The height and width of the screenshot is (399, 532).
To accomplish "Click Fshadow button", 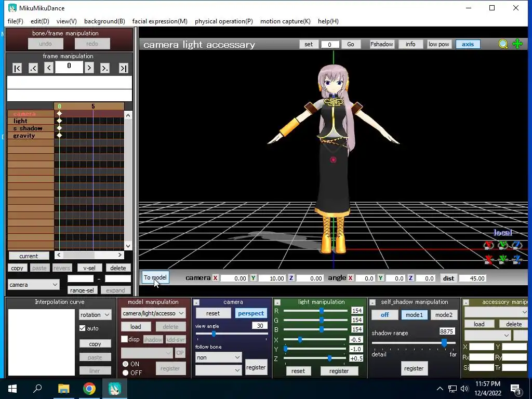I will tap(382, 44).
